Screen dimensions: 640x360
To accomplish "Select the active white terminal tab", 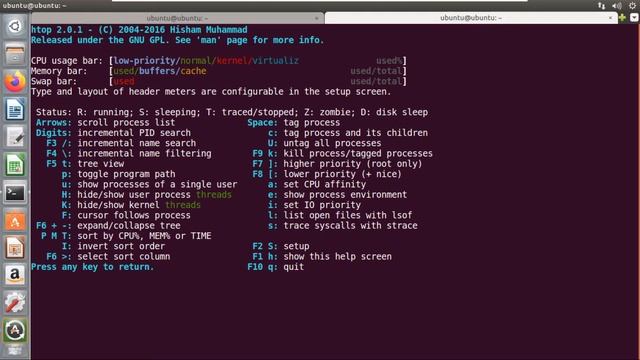I will [471, 18].
